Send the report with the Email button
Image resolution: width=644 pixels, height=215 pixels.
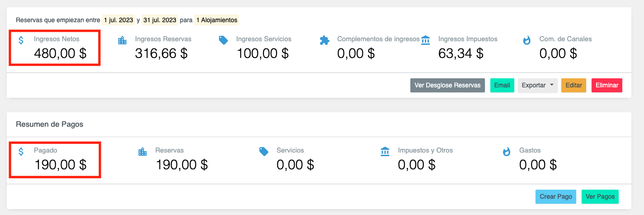tap(502, 85)
